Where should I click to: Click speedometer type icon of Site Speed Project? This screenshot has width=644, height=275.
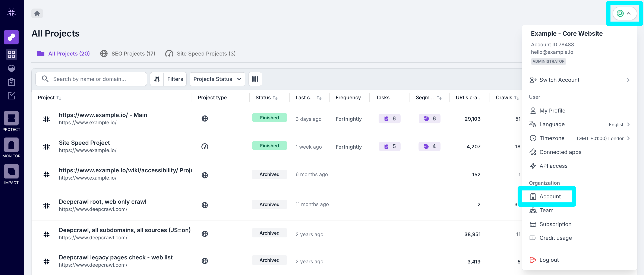pos(205,146)
